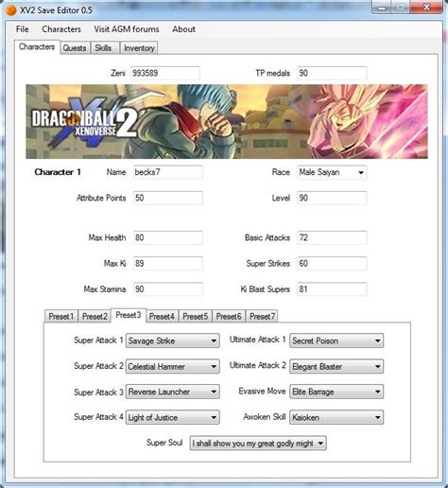This screenshot has height=488, width=448.
Task: Switch to the Quests tab
Action: click(x=75, y=48)
